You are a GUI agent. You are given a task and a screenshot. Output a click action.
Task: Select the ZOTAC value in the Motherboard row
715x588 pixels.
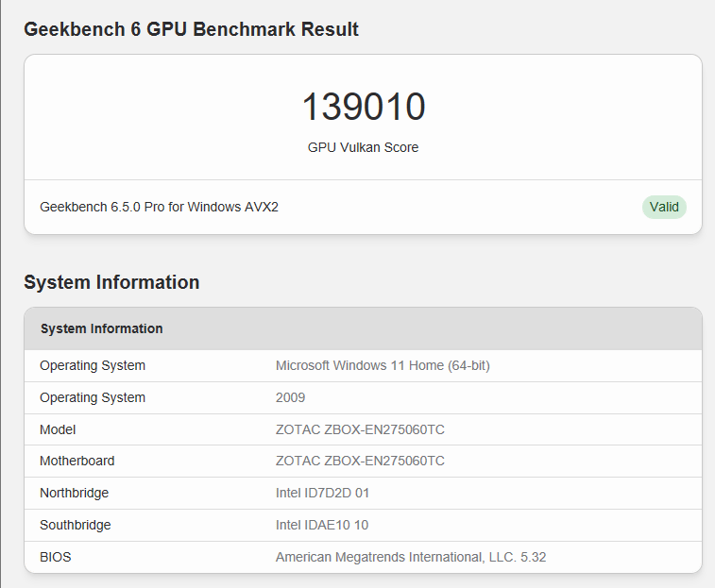pos(360,461)
